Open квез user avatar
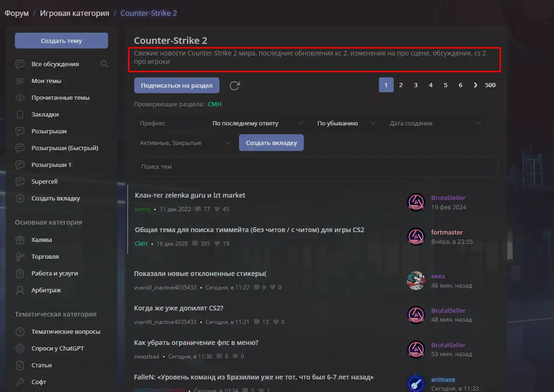Screen dimensions: 554x392 click(x=416, y=281)
